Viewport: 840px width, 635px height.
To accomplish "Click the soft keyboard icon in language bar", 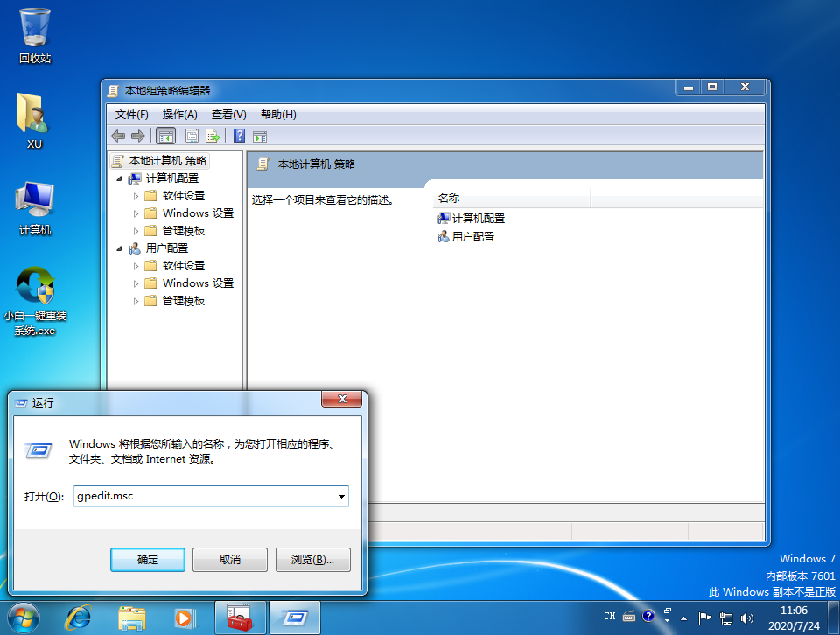I will pyautogui.click(x=629, y=617).
